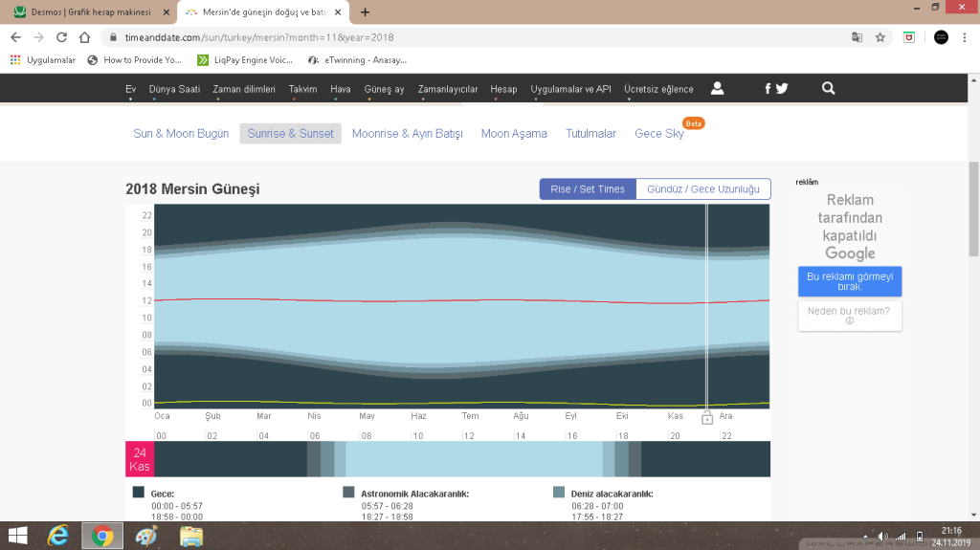
Task: Open the account profile icon
Action: [x=717, y=88]
